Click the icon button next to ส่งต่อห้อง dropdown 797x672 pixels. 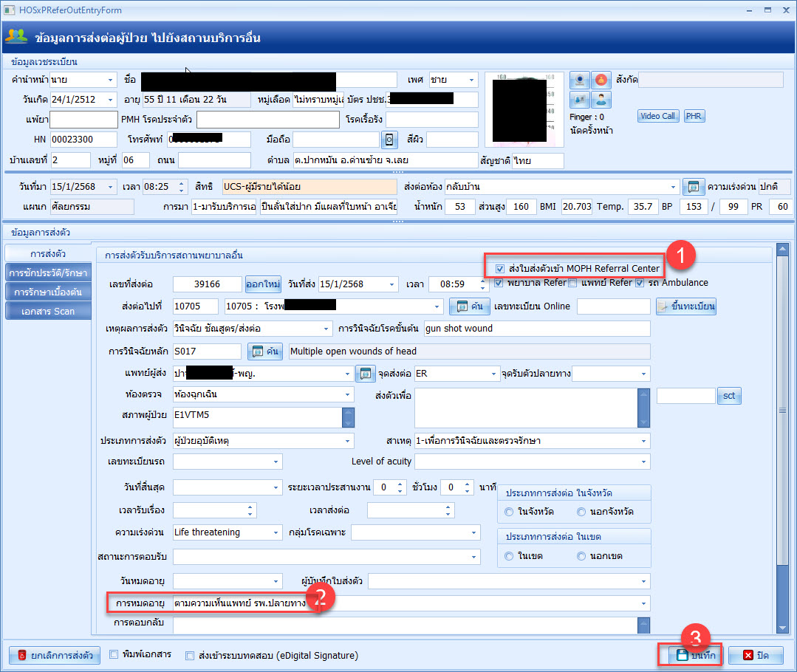(x=692, y=187)
